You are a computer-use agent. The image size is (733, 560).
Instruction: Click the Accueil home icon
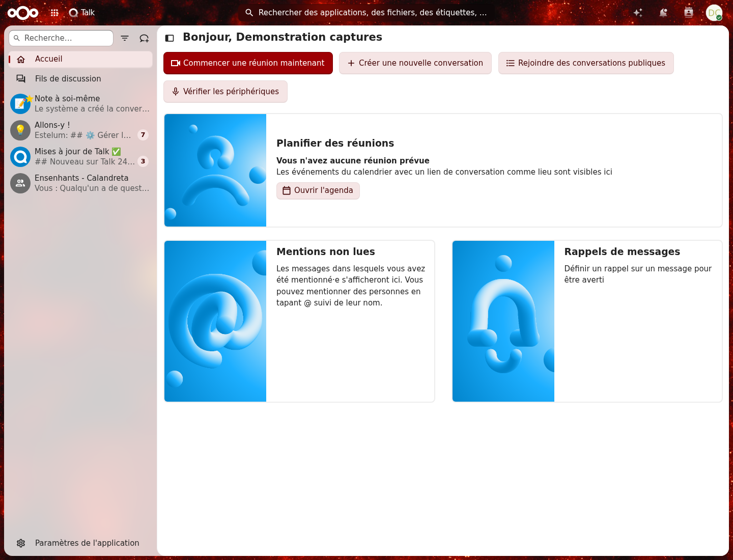(x=21, y=60)
